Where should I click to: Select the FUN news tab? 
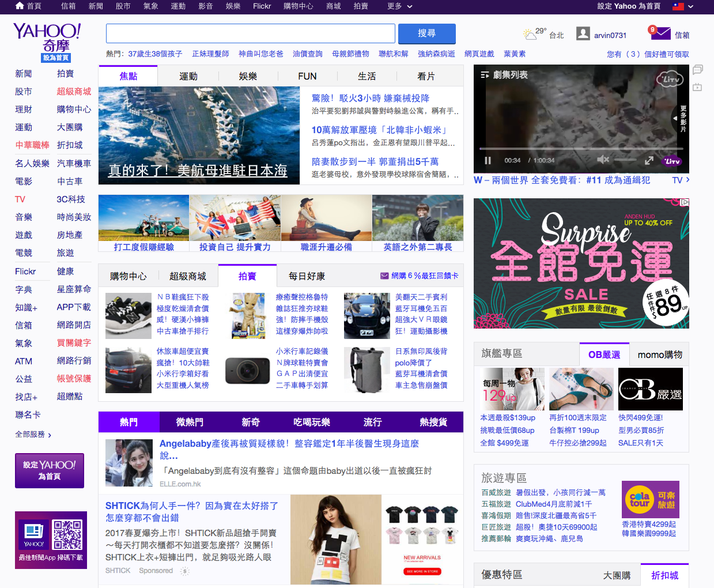[307, 76]
